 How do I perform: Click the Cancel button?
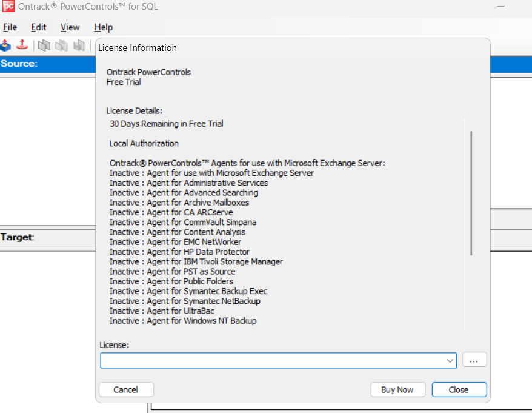pyautogui.click(x=126, y=389)
